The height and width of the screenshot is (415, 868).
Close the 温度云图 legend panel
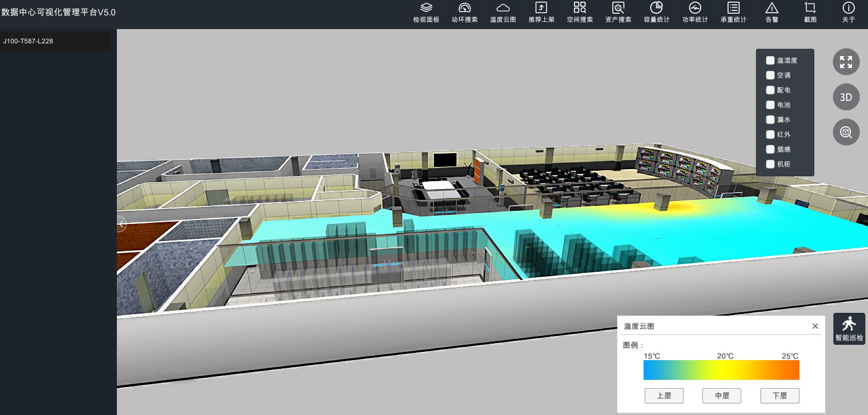pyautogui.click(x=815, y=326)
